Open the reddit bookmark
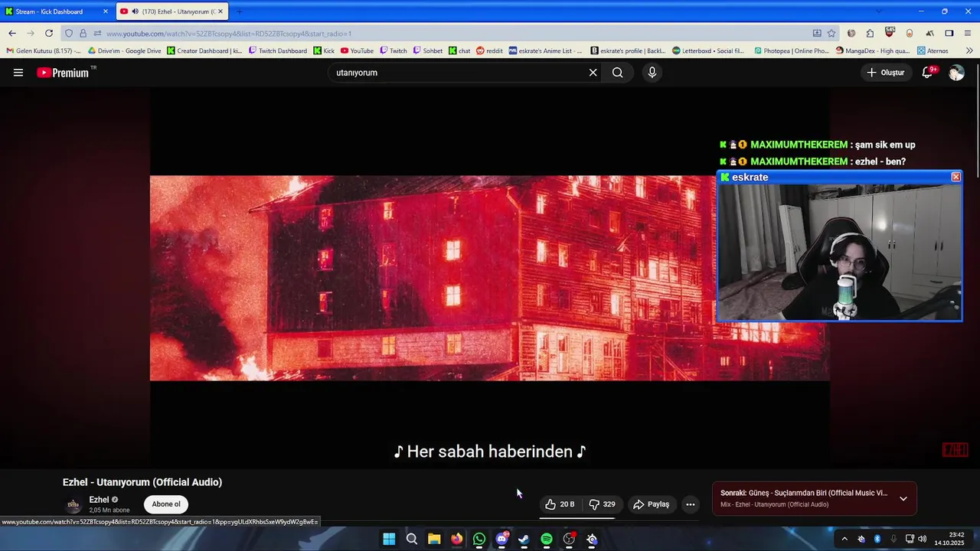Screen dimensions: 980x551 (489, 51)
